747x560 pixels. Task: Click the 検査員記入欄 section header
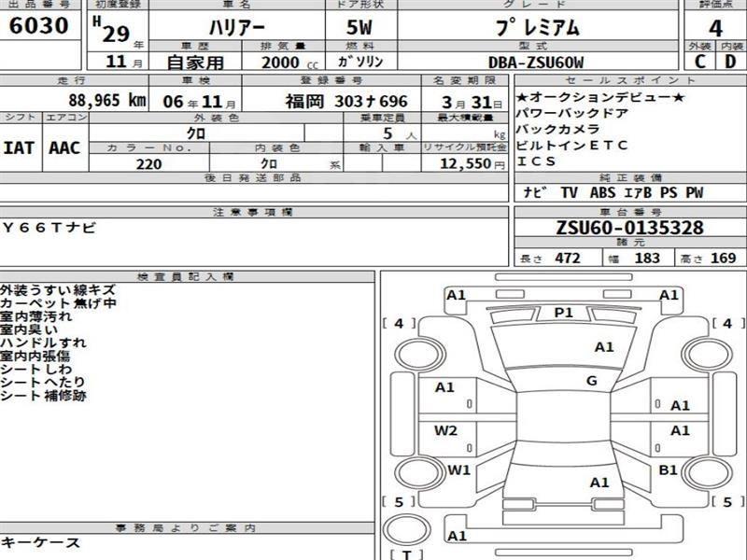click(x=186, y=276)
